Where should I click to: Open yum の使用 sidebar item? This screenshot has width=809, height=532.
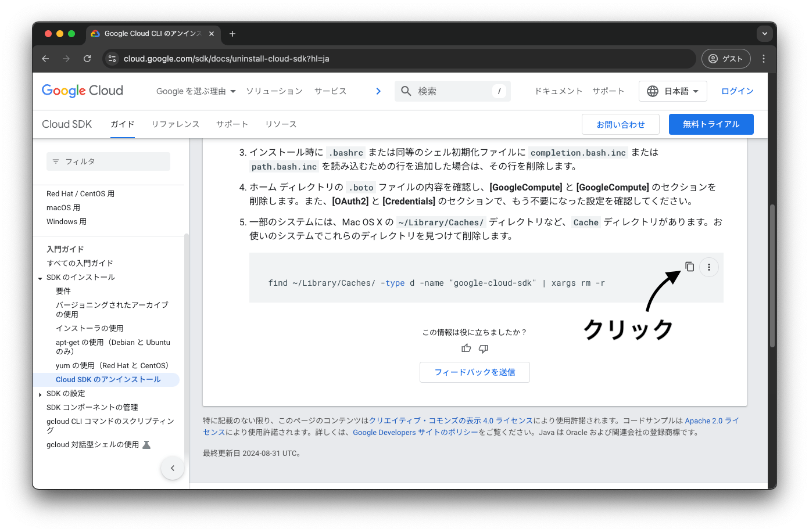pyautogui.click(x=112, y=365)
